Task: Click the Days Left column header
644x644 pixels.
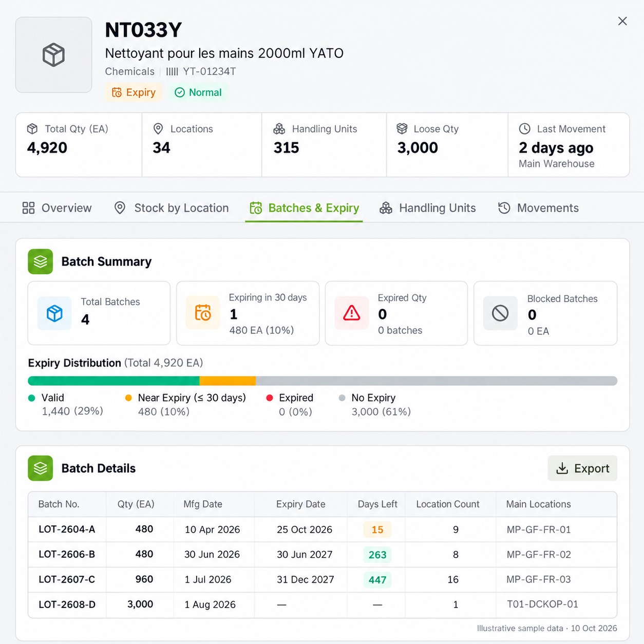Action: [377, 504]
